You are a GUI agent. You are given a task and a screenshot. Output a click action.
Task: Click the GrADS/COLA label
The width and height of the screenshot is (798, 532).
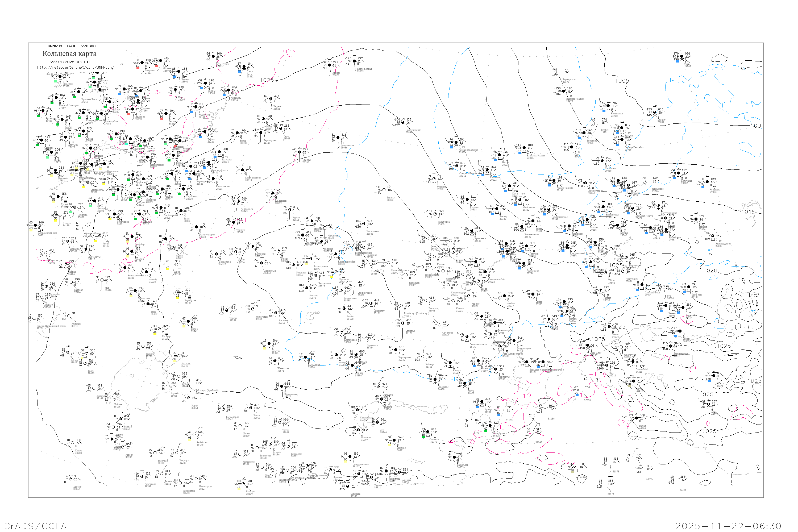[35, 526]
